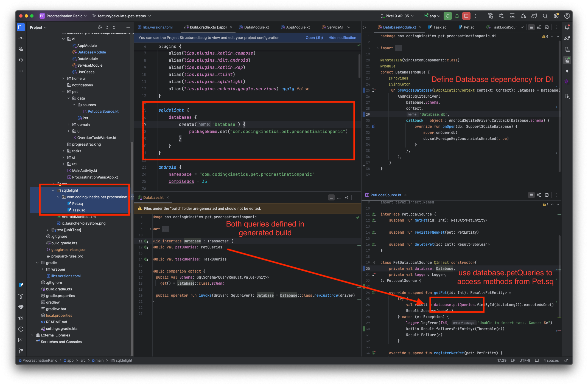Viewport: 588px width, 385px height.
Task: Open the Pixel 9 API 35 device dropdown
Action: coord(397,16)
